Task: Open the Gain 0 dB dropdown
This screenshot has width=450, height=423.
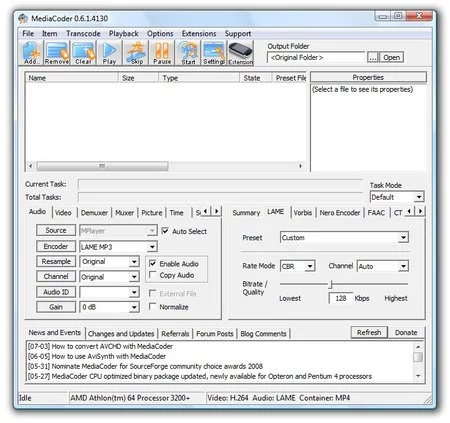Action: [134, 307]
